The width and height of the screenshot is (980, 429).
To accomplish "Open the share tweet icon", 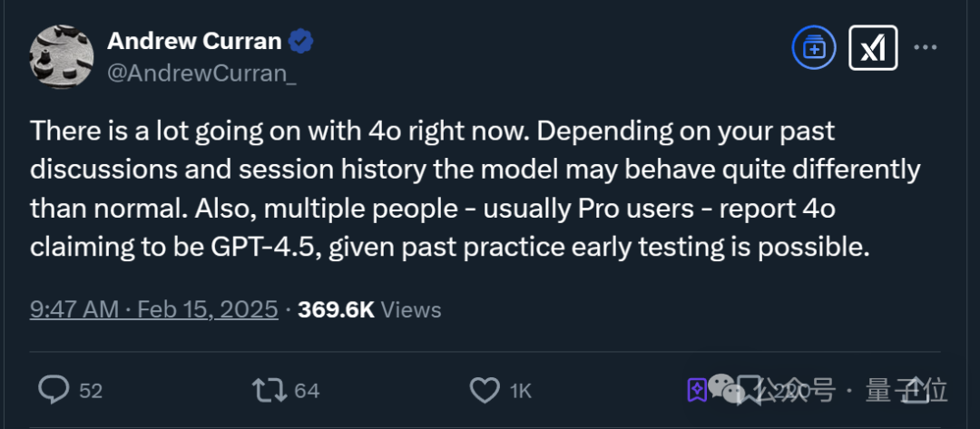I will click(x=915, y=390).
